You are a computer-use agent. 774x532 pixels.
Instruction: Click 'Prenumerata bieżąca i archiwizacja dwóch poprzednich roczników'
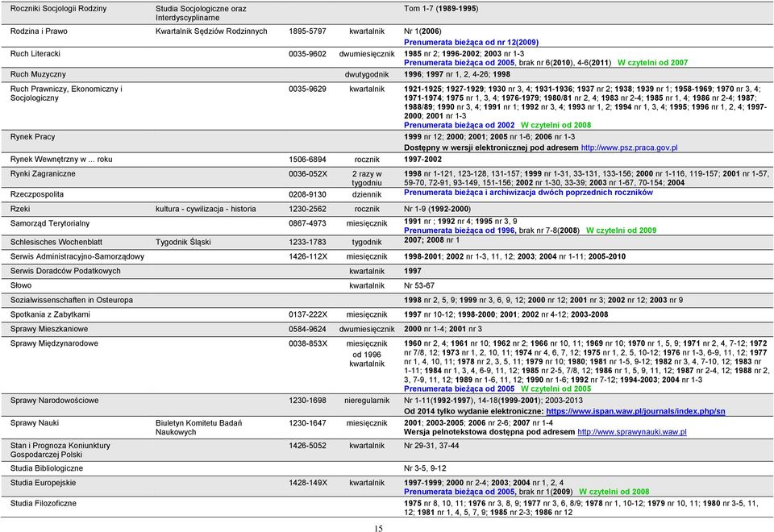point(528,193)
